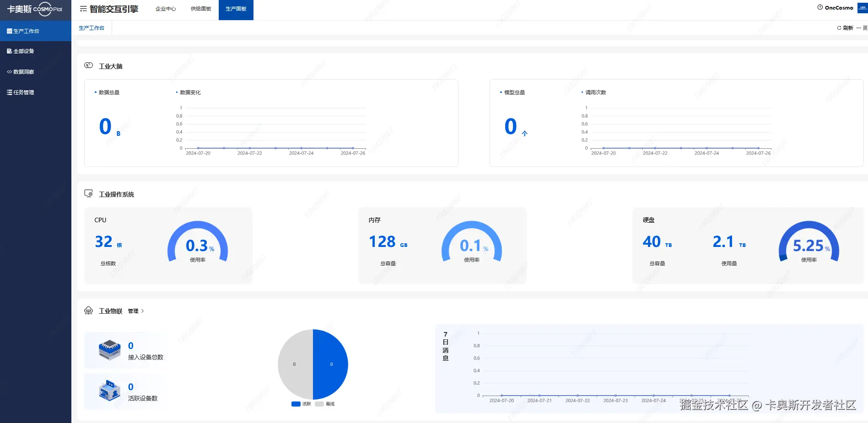Toggle the hamburger menu collapse icon
Image resolution: width=868 pixels, height=423 pixels.
(83, 9)
